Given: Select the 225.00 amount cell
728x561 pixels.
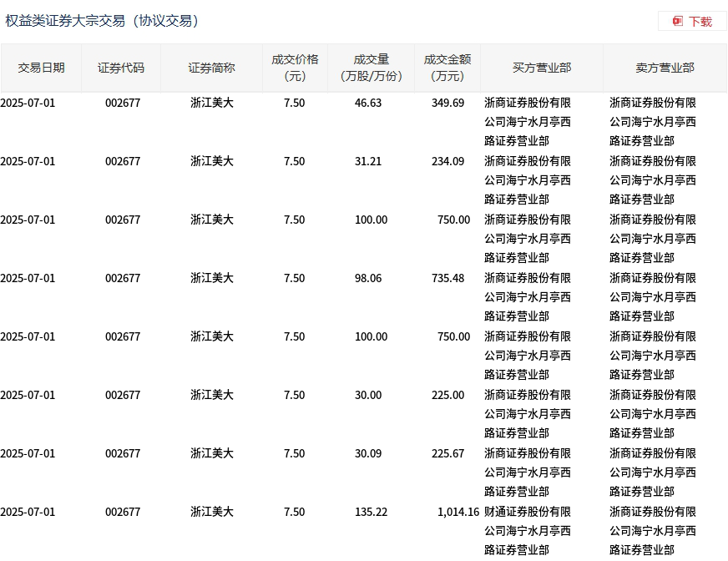Looking at the screenshot, I should [447, 395].
